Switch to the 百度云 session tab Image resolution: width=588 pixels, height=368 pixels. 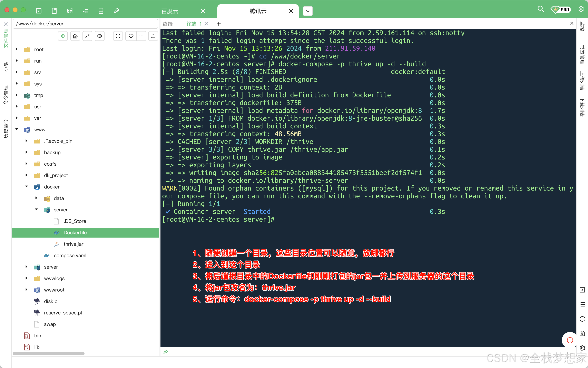170,11
